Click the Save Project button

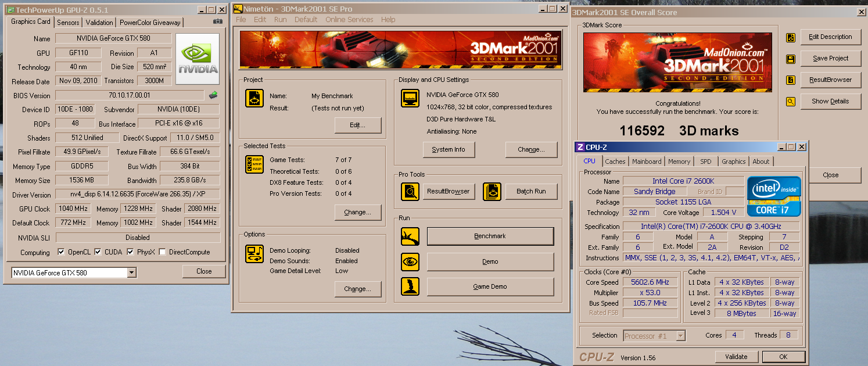point(830,58)
